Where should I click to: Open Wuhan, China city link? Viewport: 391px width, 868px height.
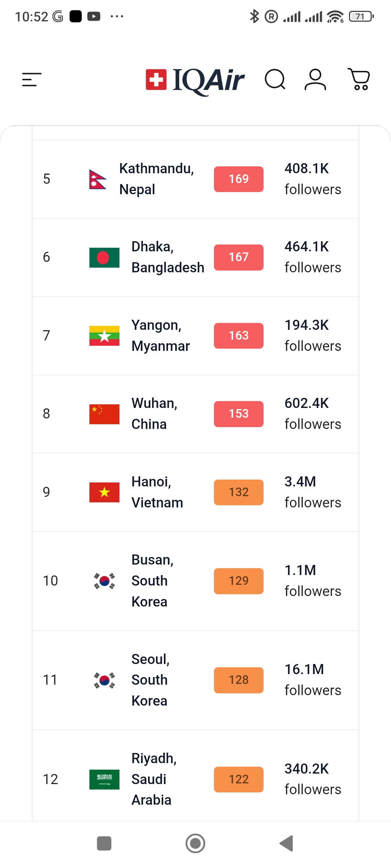tap(155, 414)
